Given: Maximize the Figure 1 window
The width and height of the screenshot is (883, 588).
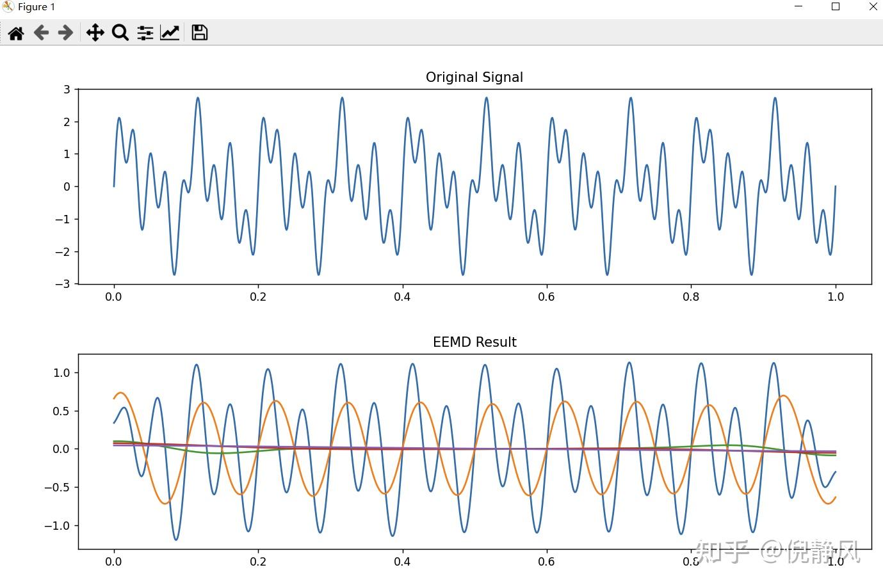Looking at the screenshot, I should (x=835, y=6).
